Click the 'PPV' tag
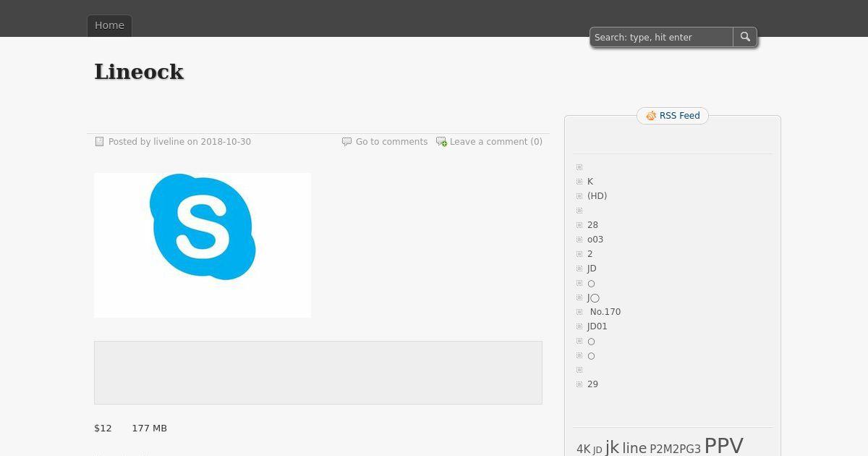The width and height of the screenshot is (868, 456). 723,445
